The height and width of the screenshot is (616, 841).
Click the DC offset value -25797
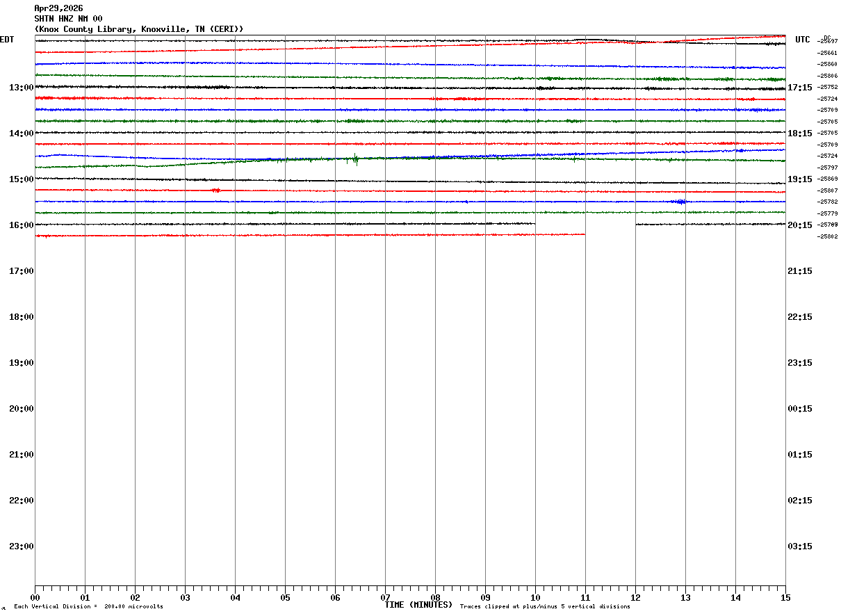click(x=828, y=168)
